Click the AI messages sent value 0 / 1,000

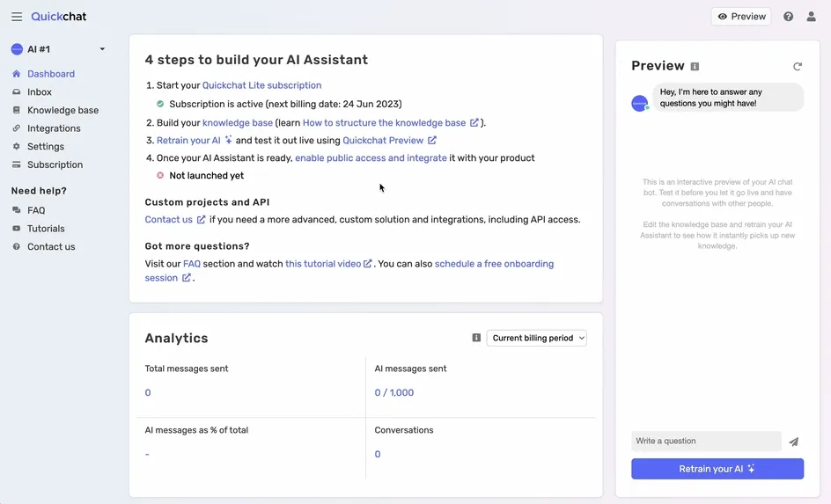[393, 392]
